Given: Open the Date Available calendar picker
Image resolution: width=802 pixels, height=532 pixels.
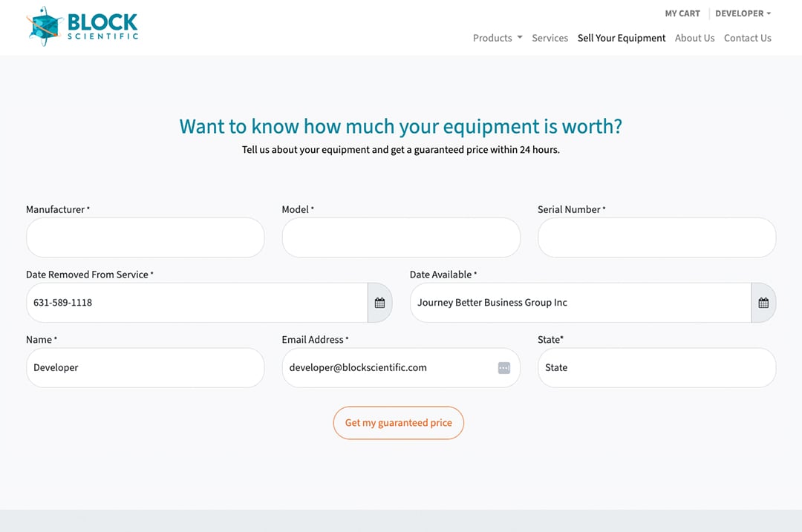Looking at the screenshot, I should (763, 303).
